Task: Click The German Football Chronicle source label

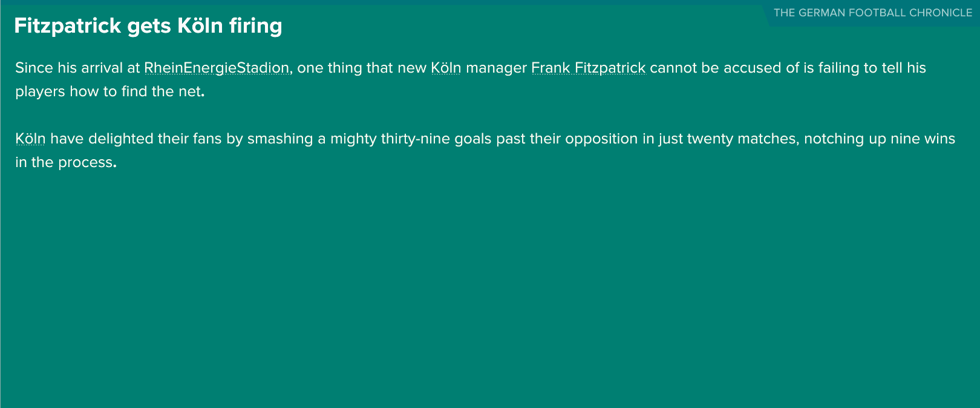Action: tap(873, 13)
